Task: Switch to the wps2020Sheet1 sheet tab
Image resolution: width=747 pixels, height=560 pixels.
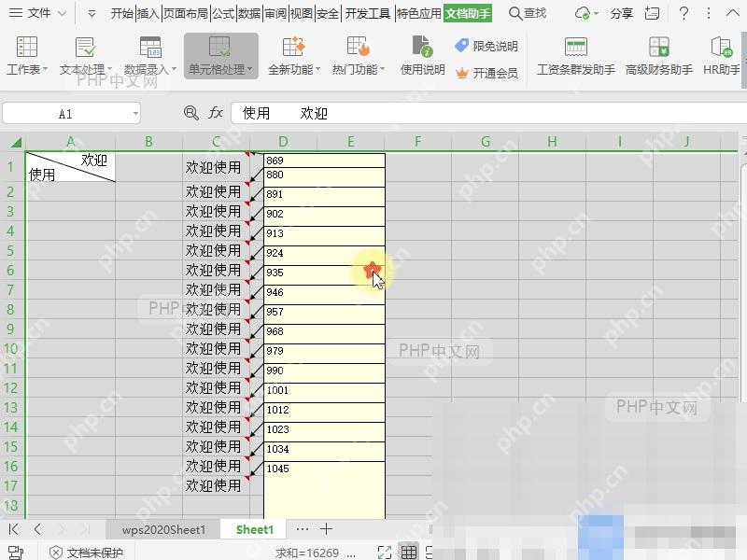Action: click(163, 529)
